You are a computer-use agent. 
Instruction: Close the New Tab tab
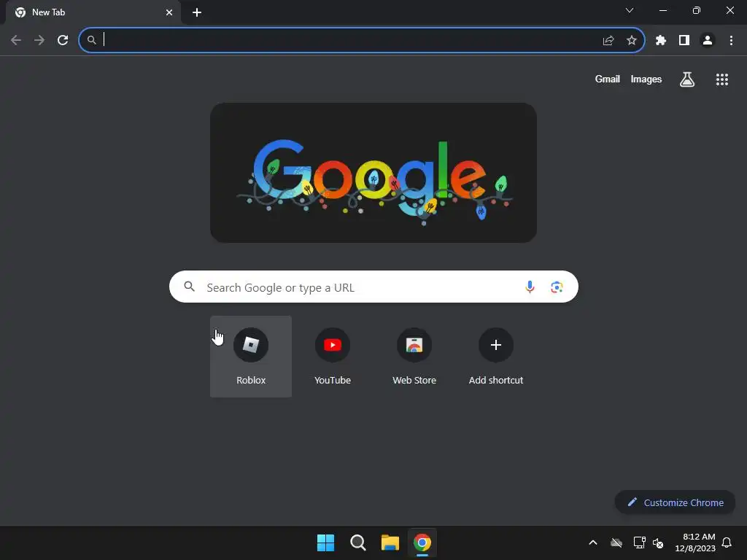click(x=169, y=12)
